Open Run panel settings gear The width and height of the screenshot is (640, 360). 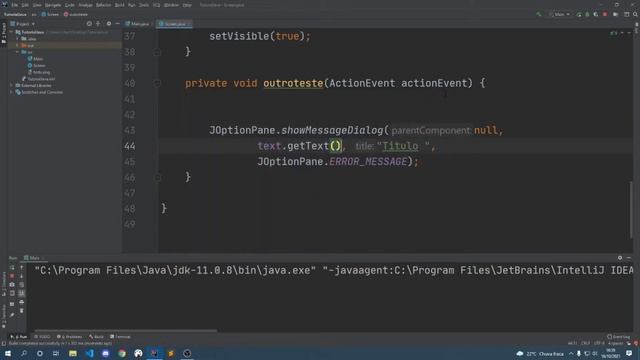point(620,258)
